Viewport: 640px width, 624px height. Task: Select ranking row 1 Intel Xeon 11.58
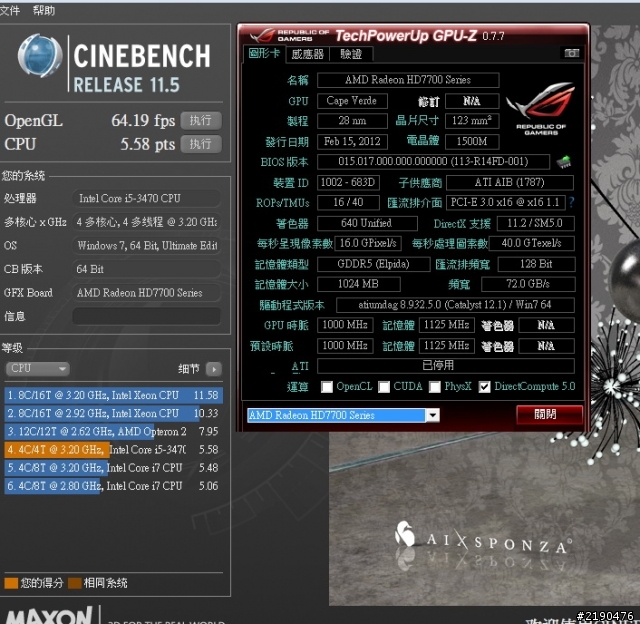click(x=113, y=395)
